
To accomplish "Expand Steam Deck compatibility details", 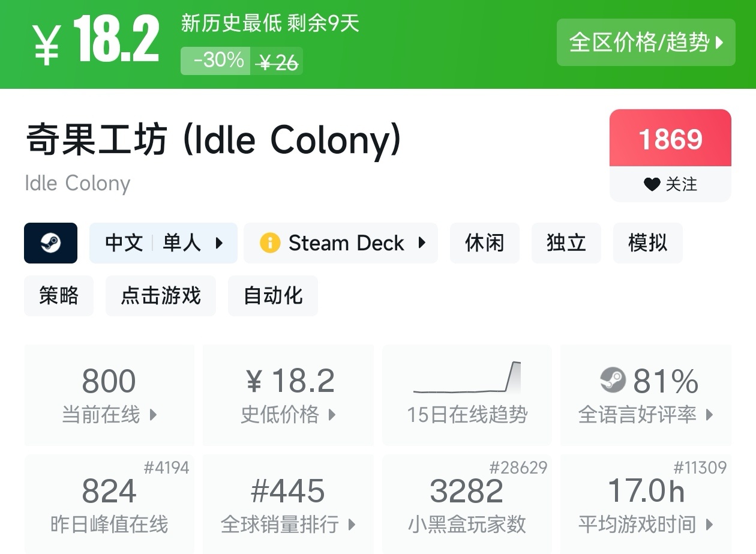I will point(340,243).
